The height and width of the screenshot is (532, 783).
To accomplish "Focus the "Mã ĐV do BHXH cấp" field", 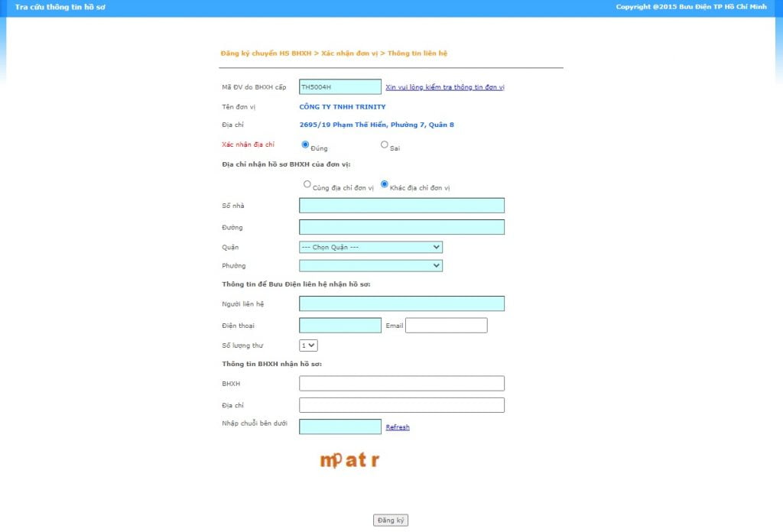I will tap(340, 87).
